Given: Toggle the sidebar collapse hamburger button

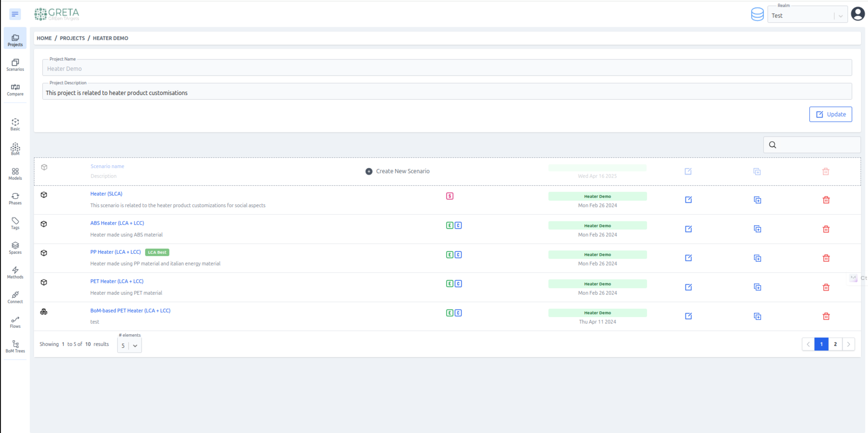Looking at the screenshot, I should (15, 14).
